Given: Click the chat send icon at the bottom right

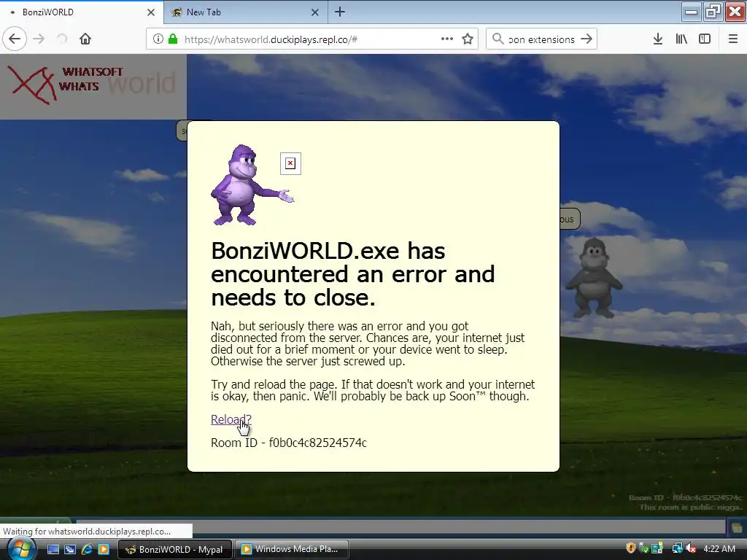Looking at the screenshot, I should pos(737,527).
